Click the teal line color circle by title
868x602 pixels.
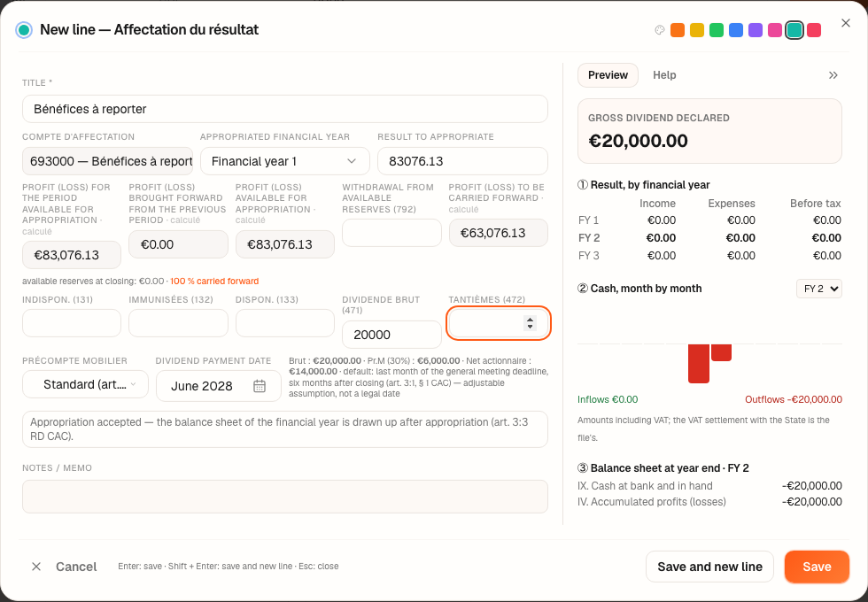pos(24,30)
